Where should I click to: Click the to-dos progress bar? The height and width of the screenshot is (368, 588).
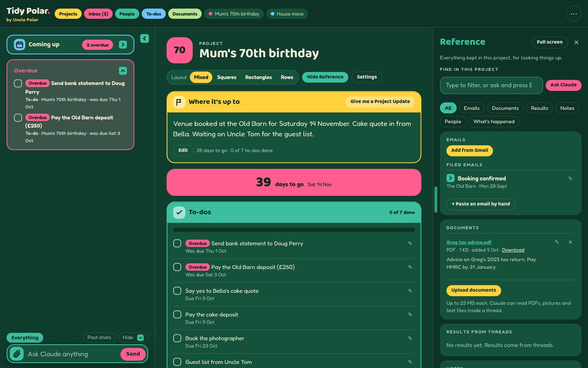[294, 230]
